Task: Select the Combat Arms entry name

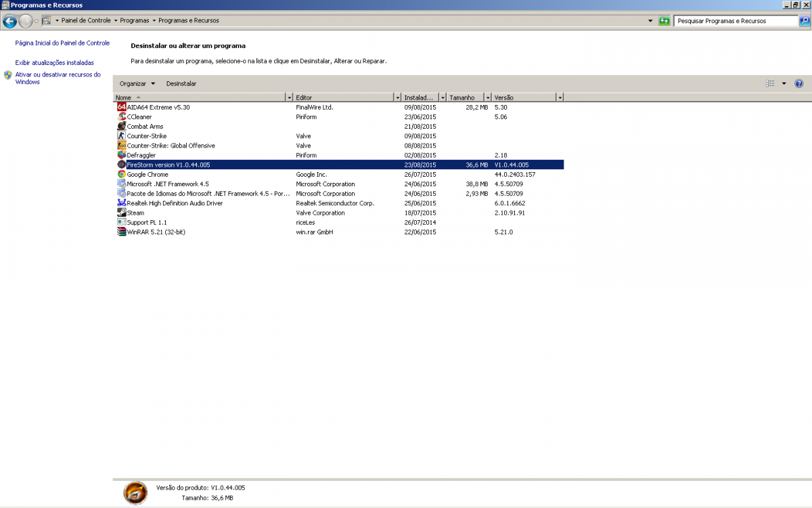Action: [145, 126]
